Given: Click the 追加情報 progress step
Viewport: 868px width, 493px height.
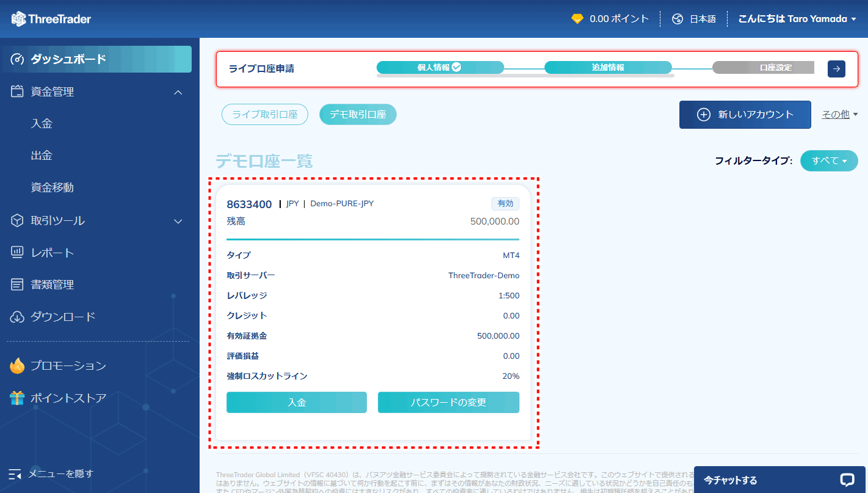Looking at the screenshot, I should point(608,67).
